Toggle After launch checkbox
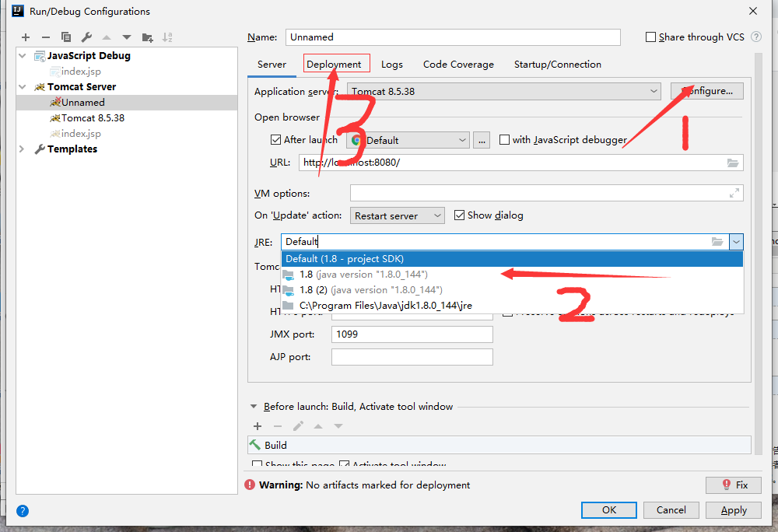This screenshot has width=778, height=532. tap(276, 140)
